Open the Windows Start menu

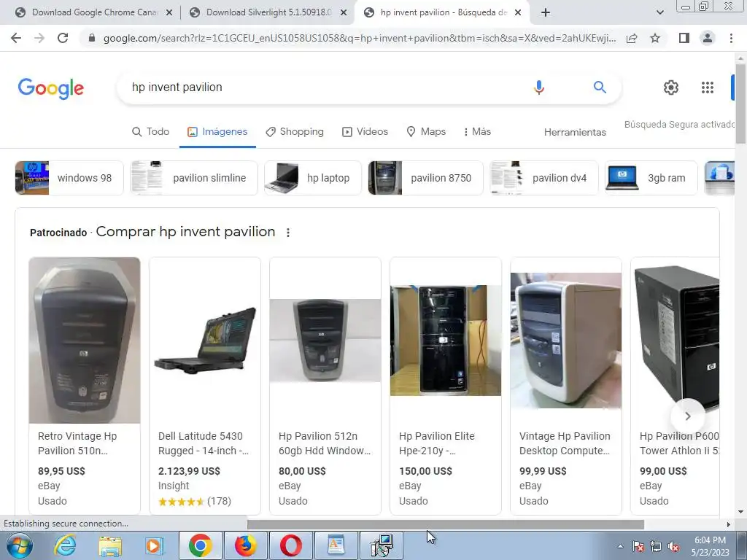coord(20,545)
